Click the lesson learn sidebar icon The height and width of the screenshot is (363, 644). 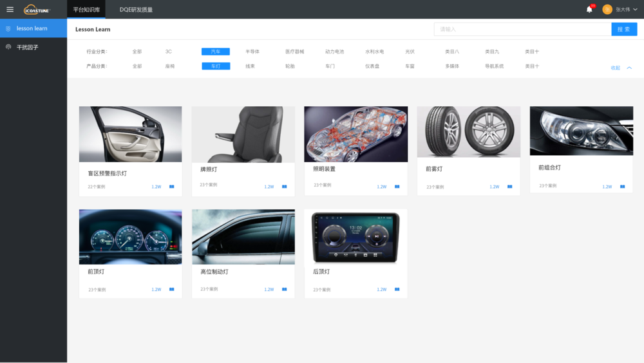8,28
